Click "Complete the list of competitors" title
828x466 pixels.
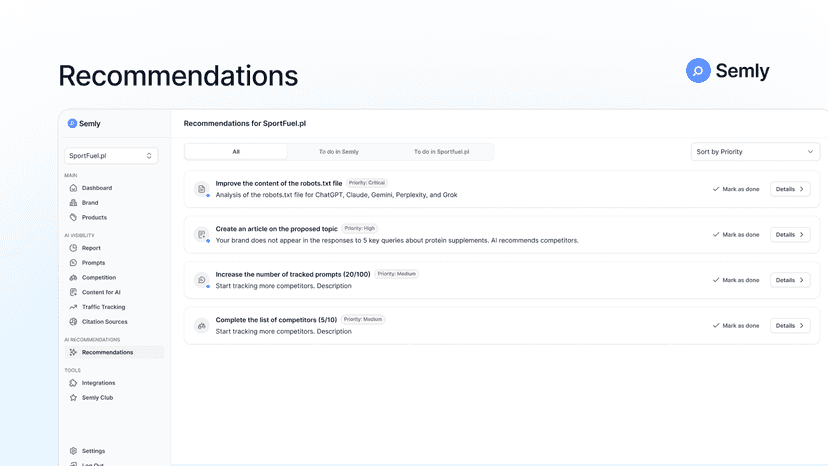(x=276, y=320)
